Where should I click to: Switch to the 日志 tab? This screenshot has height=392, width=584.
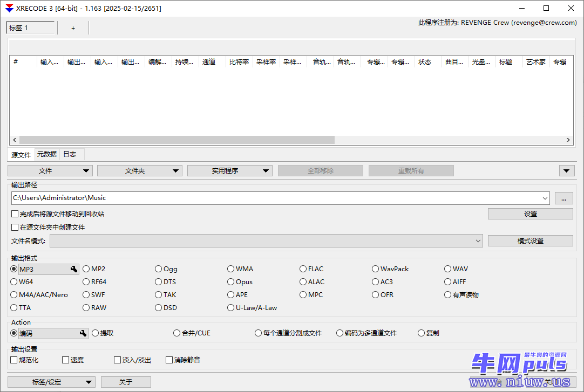click(70, 154)
